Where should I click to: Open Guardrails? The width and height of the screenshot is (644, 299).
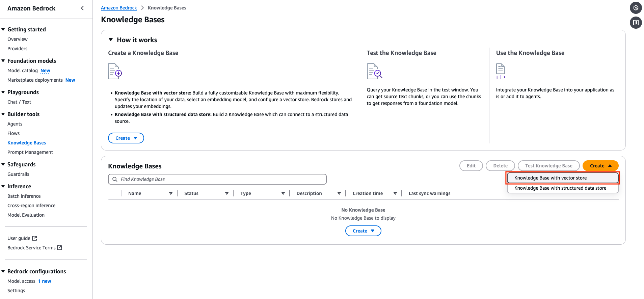[x=18, y=174]
